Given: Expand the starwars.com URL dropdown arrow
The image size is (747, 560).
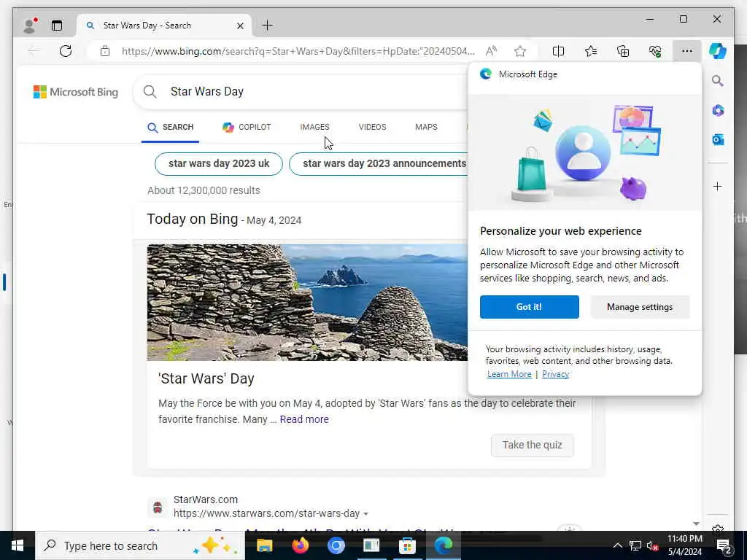Looking at the screenshot, I should pos(365,514).
